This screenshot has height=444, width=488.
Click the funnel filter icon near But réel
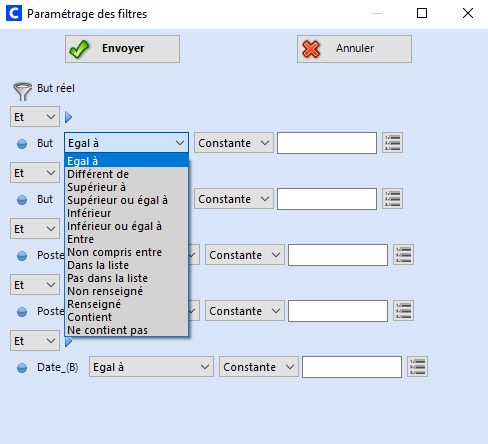23,91
